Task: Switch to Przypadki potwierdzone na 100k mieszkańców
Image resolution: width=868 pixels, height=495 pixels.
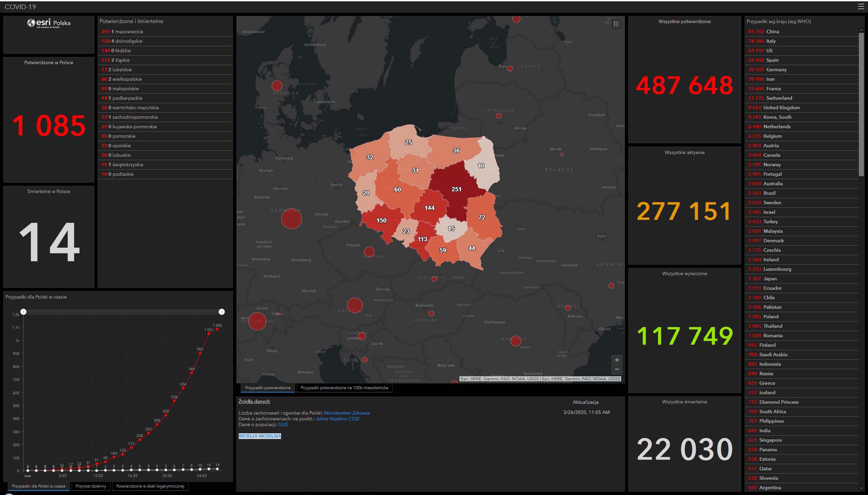Action: point(344,387)
